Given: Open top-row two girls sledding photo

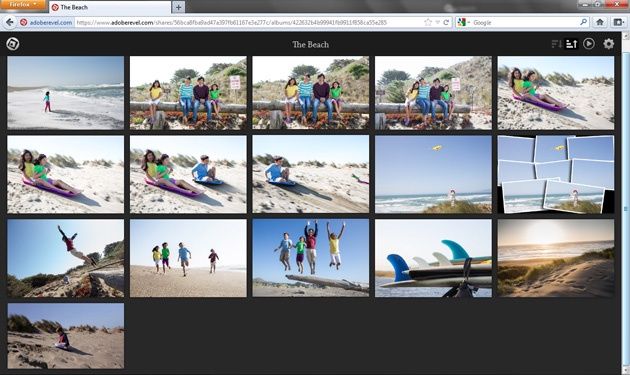Looking at the screenshot, I should pyautogui.click(x=556, y=92).
